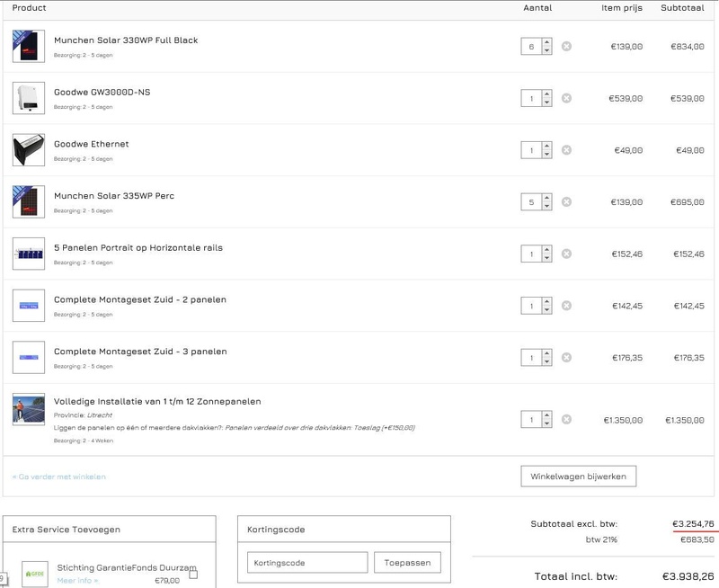
Task: Increase quantity of Munchen Solar 330WP
Action: point(546,42)
